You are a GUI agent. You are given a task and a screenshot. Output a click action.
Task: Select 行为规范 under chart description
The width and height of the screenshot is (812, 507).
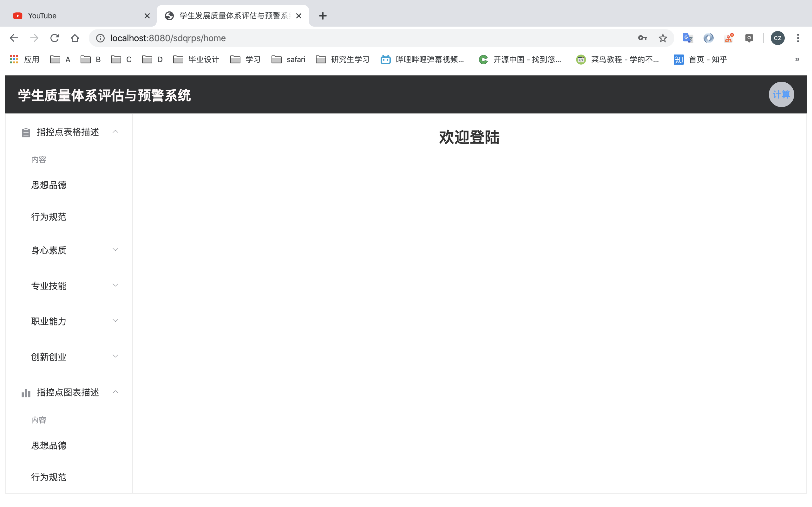pyautogui.click(x=49, y=477)
